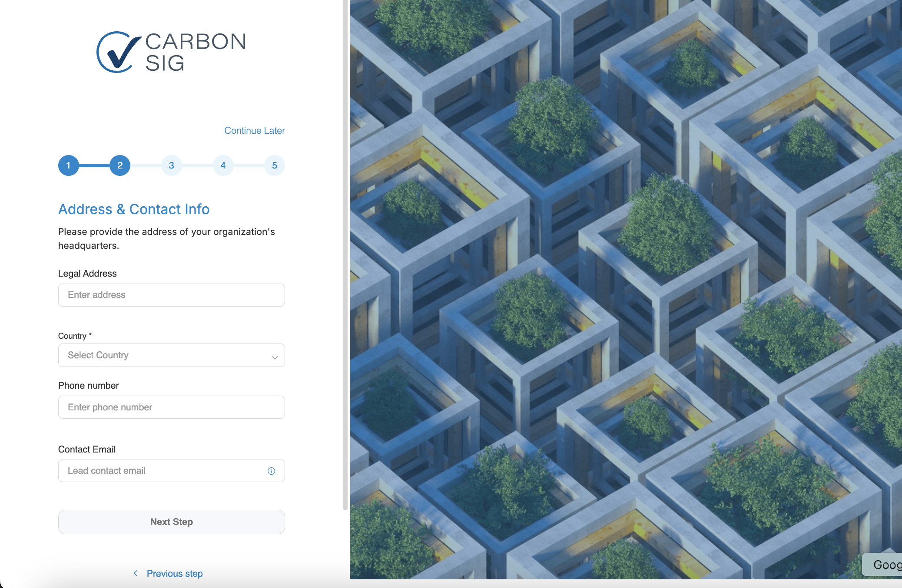Go back via Previous step link
Image resolution: width=902 pixels, height=588 pixels.
(175, 573)
